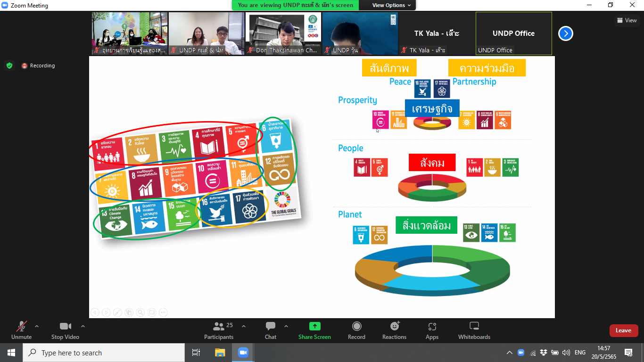This screenshot has height=362, width=644.
Task: Open the View layout menu
Action: tap(627, 20)
